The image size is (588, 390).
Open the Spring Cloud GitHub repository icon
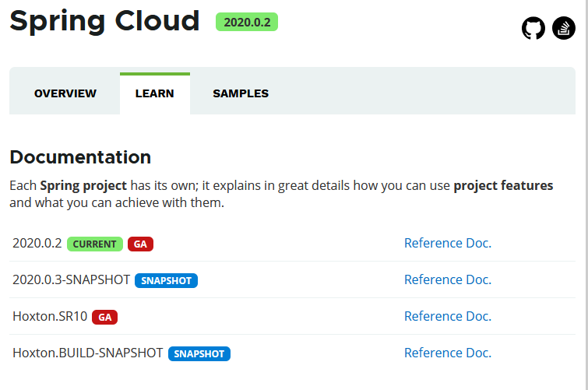533,28
